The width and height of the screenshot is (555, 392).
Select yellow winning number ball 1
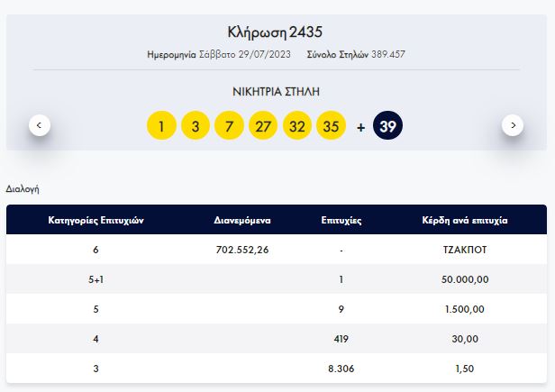coord(161,126)
